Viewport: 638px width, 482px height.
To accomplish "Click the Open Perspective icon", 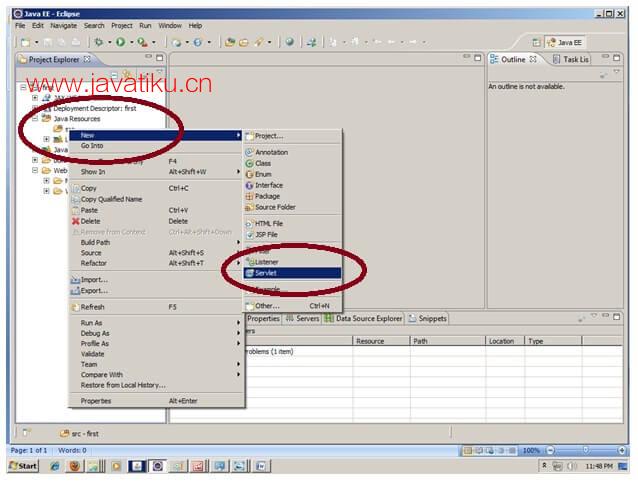I will [x=537, y=42].
